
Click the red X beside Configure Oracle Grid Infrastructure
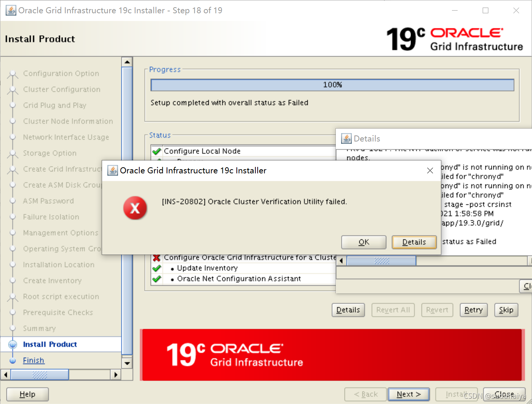click(x=156, y=258)
